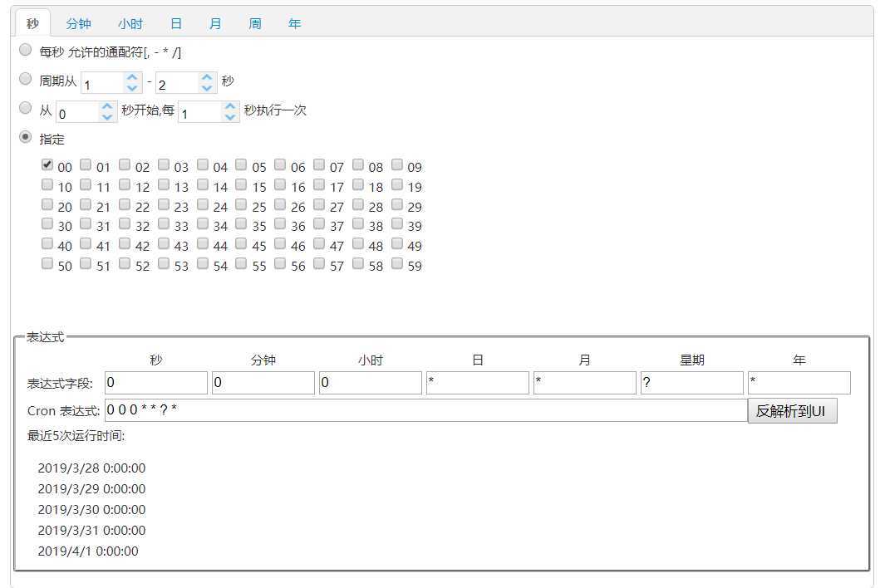Viewport: 885px width, 588px height.
Task: Check the 20 seconds checkbox
Action: pos(47,203)
